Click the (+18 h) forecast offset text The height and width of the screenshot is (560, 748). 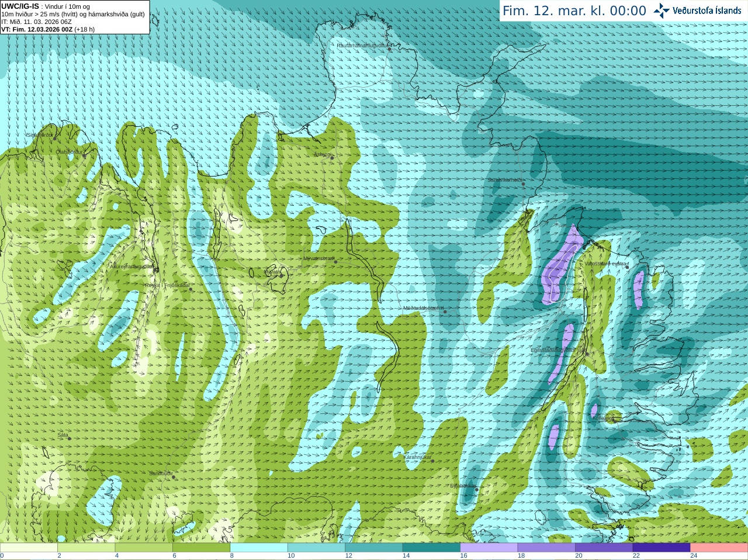(x=84, y=29)
